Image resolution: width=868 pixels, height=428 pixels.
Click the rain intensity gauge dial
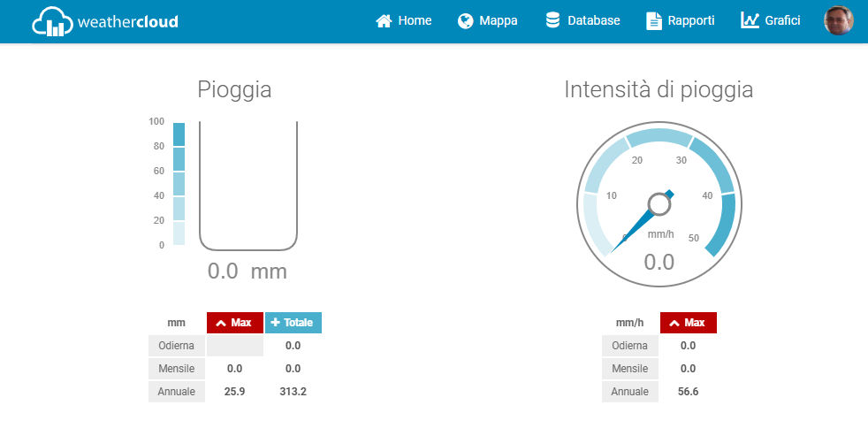[x=659, y=205]
